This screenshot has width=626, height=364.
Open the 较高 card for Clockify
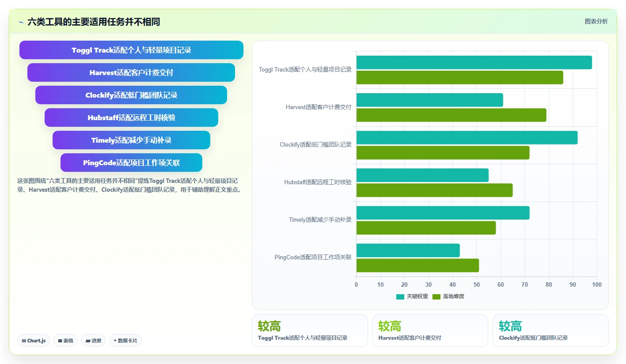[550, 330]
